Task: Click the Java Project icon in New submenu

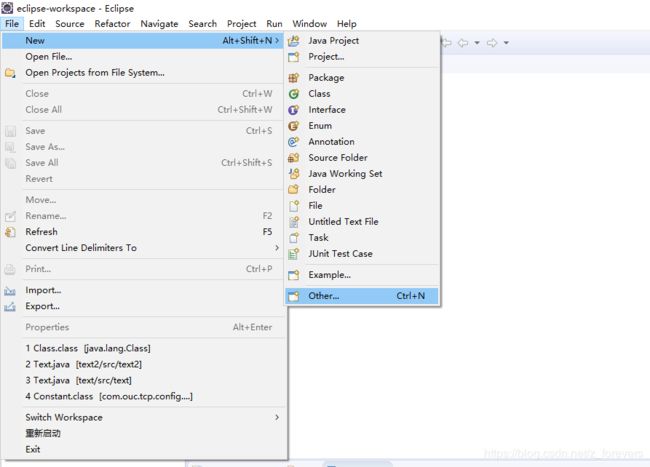Action: tap(293, 41)
